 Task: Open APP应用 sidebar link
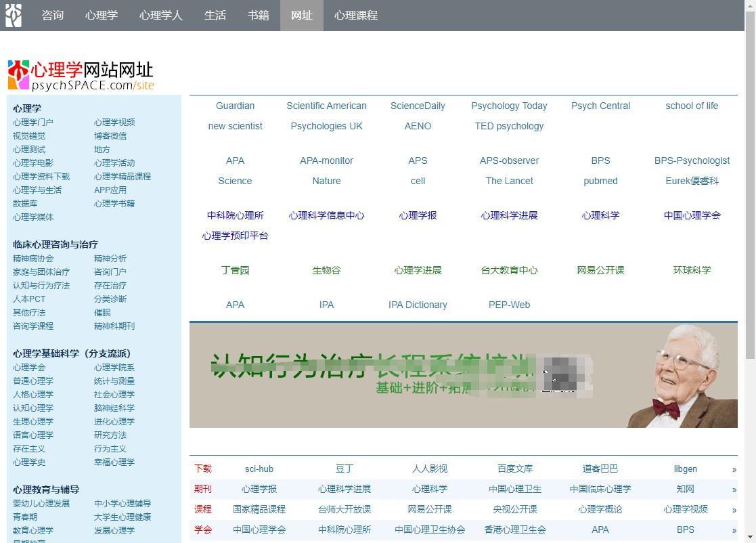pos(110,190)
